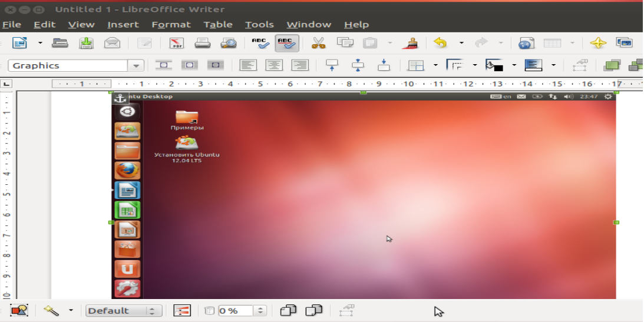Open the Line Style dropdown arrow
The width and height of the screenshot is (644, 322).
point(475,65)
